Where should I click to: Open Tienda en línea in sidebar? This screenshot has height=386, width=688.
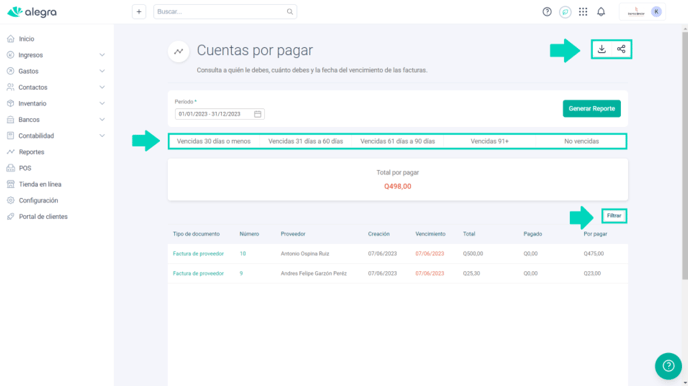40,185
